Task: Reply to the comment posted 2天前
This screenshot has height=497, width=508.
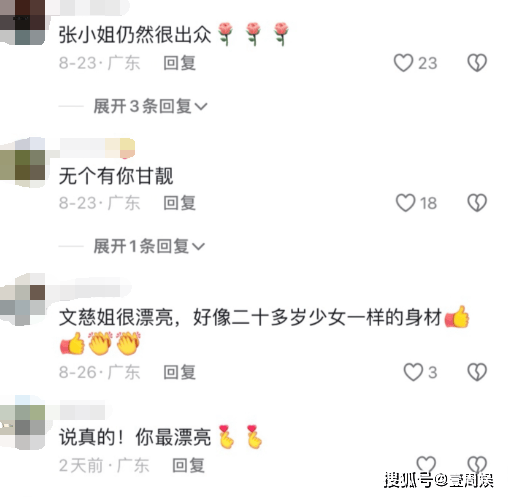Action: [188, 465]
